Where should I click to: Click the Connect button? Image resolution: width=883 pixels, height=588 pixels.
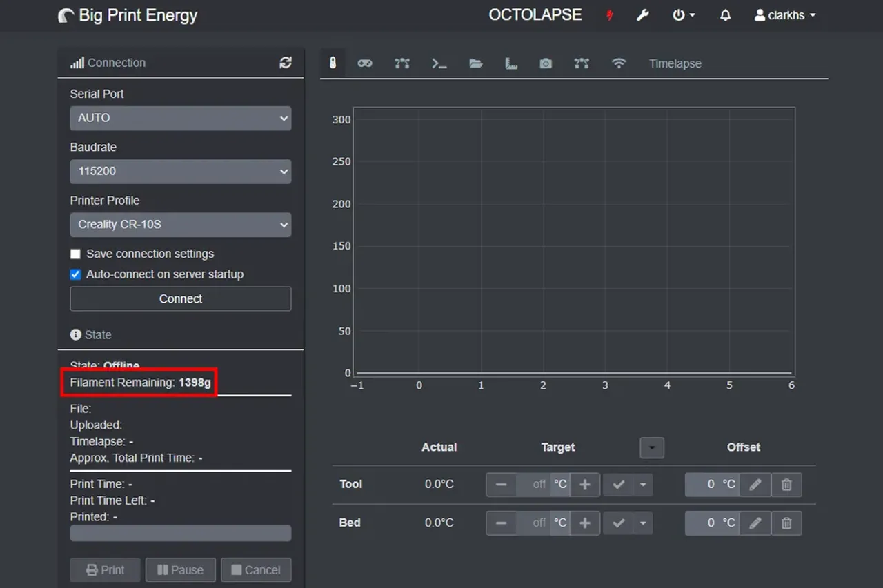181,298
